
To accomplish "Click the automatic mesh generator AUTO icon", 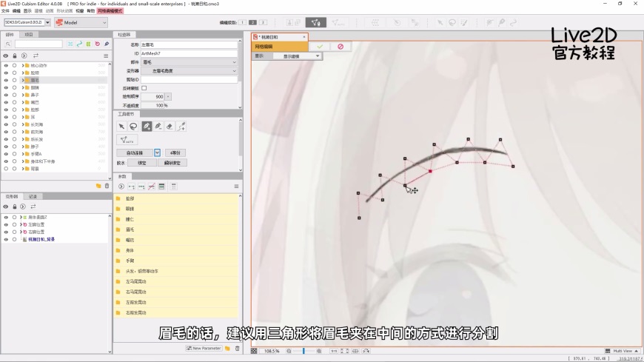I will tap(127, 140).
